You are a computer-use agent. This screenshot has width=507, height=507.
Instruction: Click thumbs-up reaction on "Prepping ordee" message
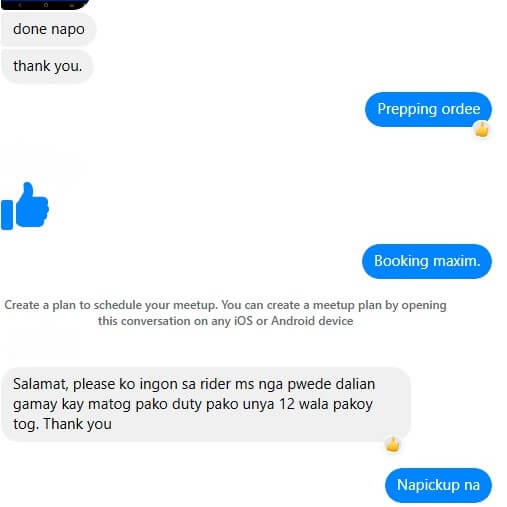[481, 129]
